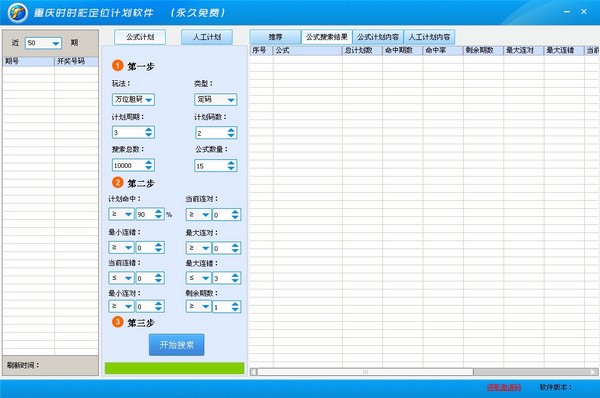Increase the 当前连错 value with up arrow
Image resolution: width=600 pixels, height=398 pixels.
tap(159, 275)
